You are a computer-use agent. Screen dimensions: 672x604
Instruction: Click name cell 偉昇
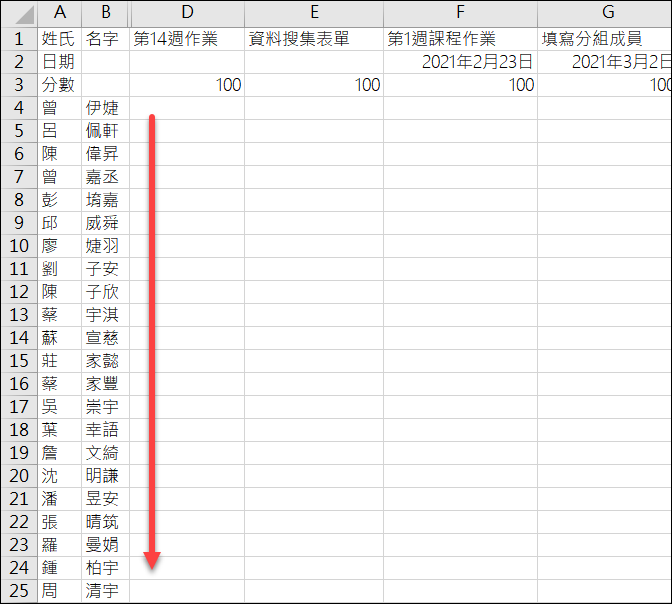105,154
